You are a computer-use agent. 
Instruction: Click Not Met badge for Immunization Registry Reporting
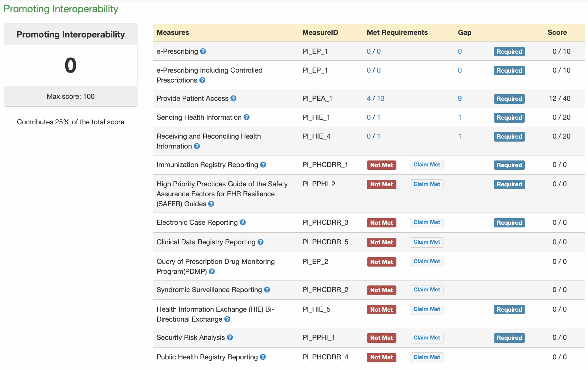point(382,165)
